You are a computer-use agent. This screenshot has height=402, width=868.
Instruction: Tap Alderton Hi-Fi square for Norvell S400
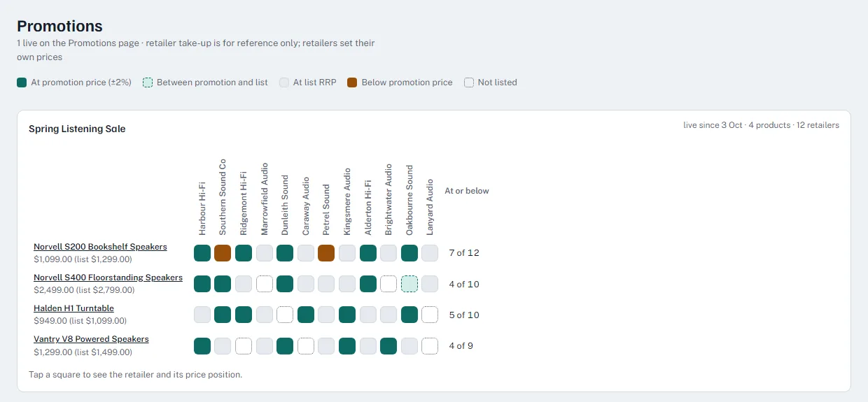tap(368, 284)
